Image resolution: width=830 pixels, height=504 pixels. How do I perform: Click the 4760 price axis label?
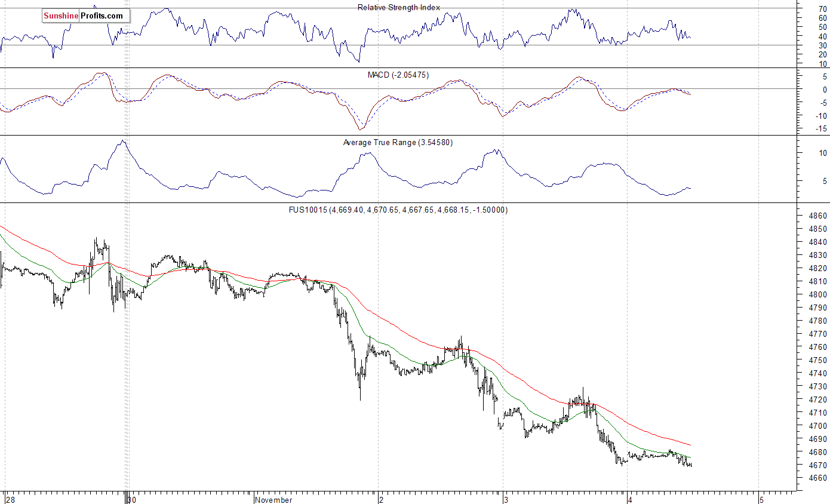pos(819,347)
